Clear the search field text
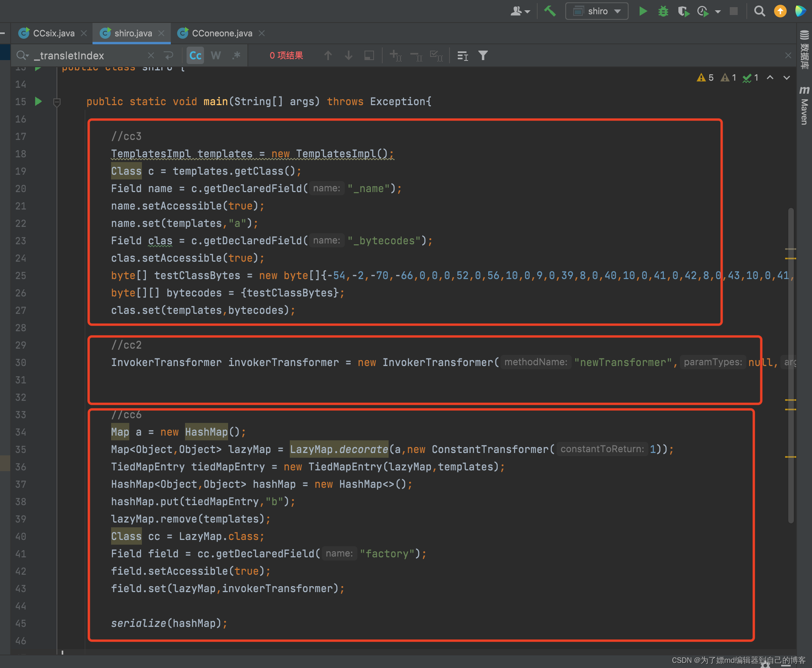The height and width of the screenshot is (668, 812). click(151, 56)
